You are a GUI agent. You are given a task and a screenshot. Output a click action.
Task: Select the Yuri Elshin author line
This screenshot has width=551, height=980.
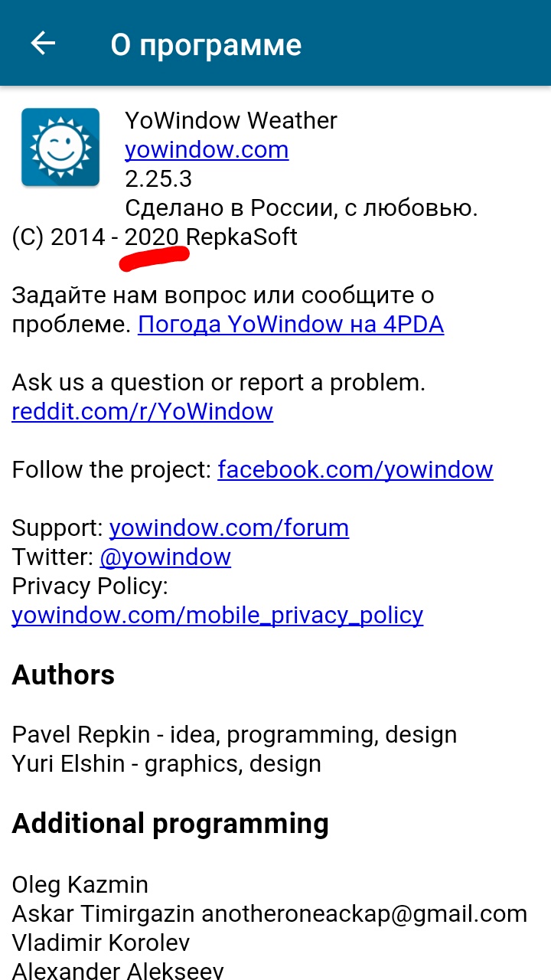[167, 764]
